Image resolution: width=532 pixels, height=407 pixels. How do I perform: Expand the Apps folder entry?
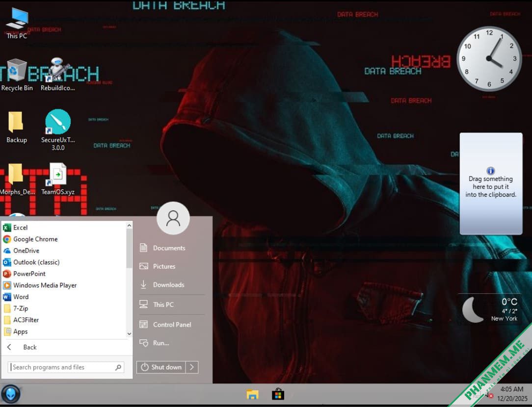pyautogui.click(x=63, y=331)
